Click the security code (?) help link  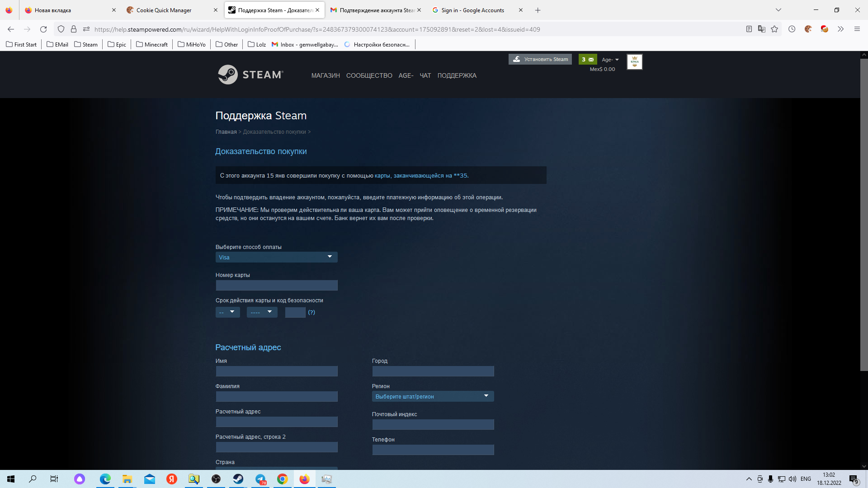[x=311, y=312]
